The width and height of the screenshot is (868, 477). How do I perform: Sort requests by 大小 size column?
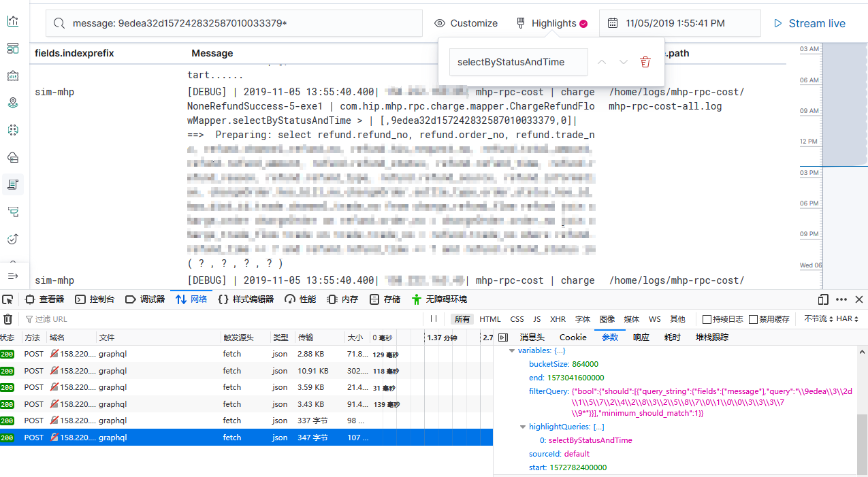pos(356,338)
